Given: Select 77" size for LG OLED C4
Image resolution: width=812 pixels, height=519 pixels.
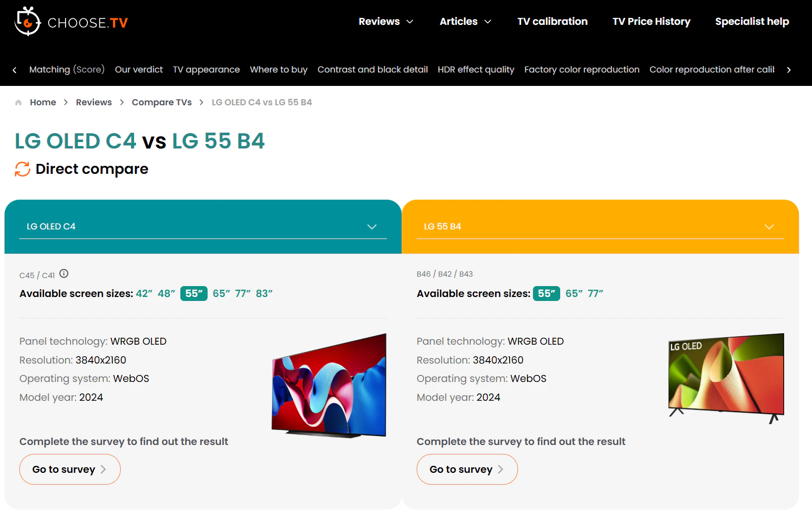Looking at the screenshot, I should pyautogui.click(x=243, y=294).
